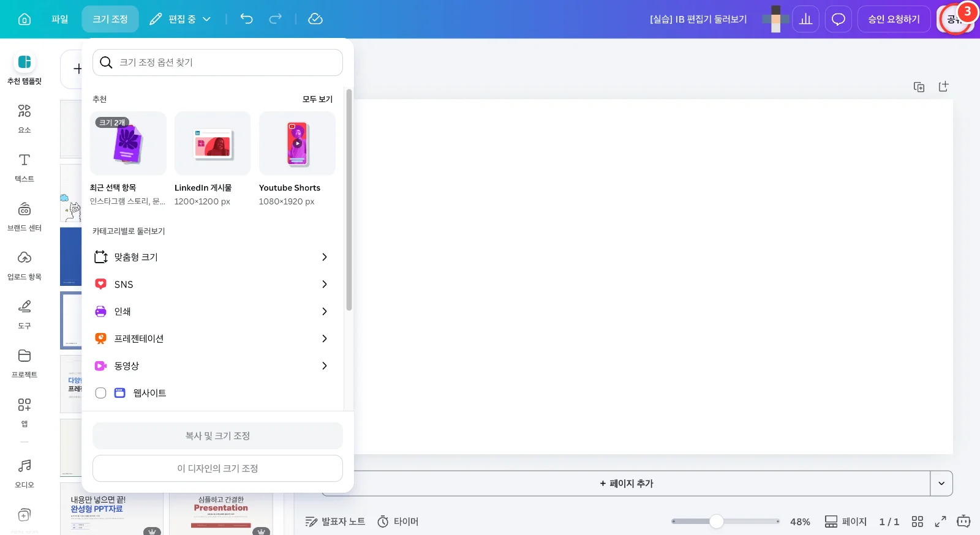Open the comments speech bubble
This screenshot has height=535, width=980.
coord(839,19)
